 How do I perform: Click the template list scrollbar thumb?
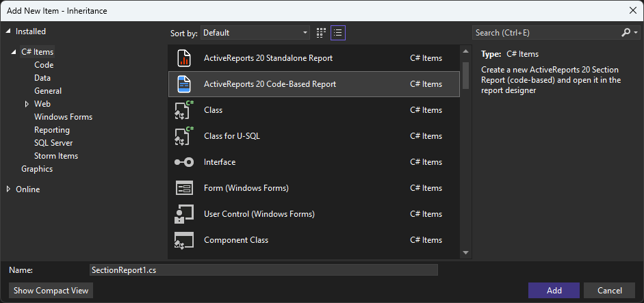coord(465,75)
